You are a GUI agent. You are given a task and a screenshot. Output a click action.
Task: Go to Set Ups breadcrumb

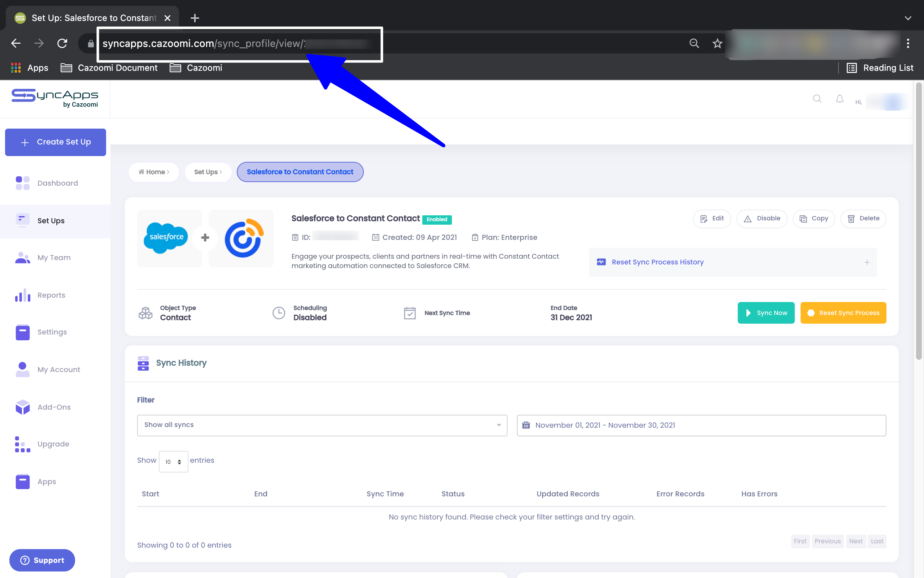point(208,172)
